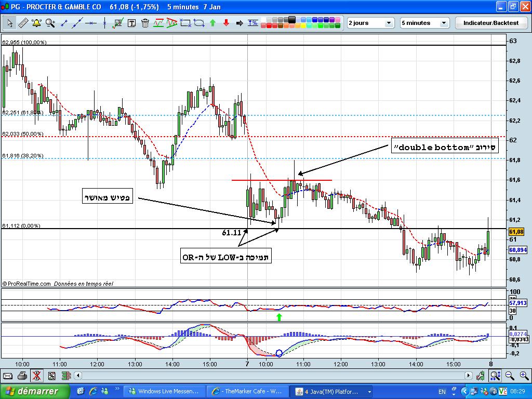Screen dimensions: 532x399
Task: Click the Indicateur/Backtest button
Action: (x=491, y=23)
